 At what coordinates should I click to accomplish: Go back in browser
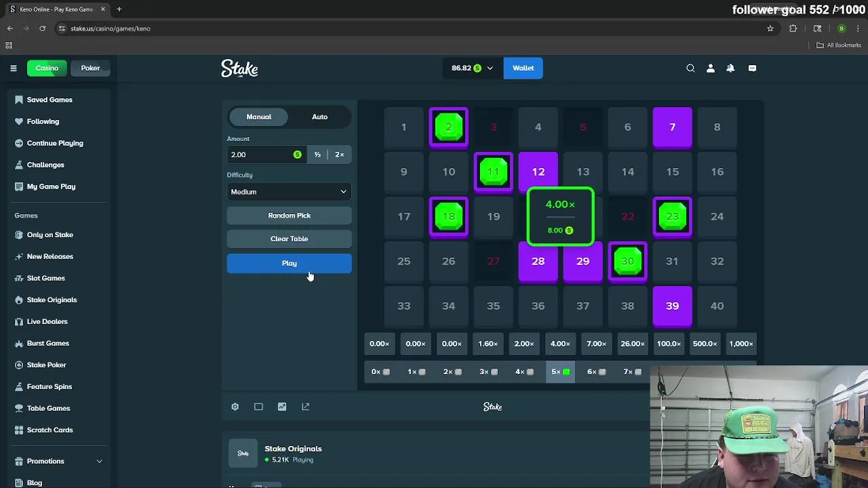coord(9,28)
